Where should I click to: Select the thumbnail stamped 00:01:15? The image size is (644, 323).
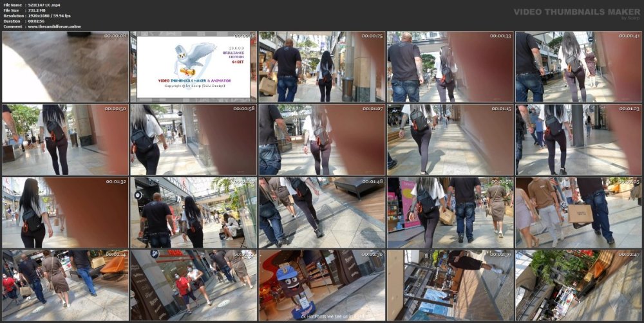click(x=450, y=140)
